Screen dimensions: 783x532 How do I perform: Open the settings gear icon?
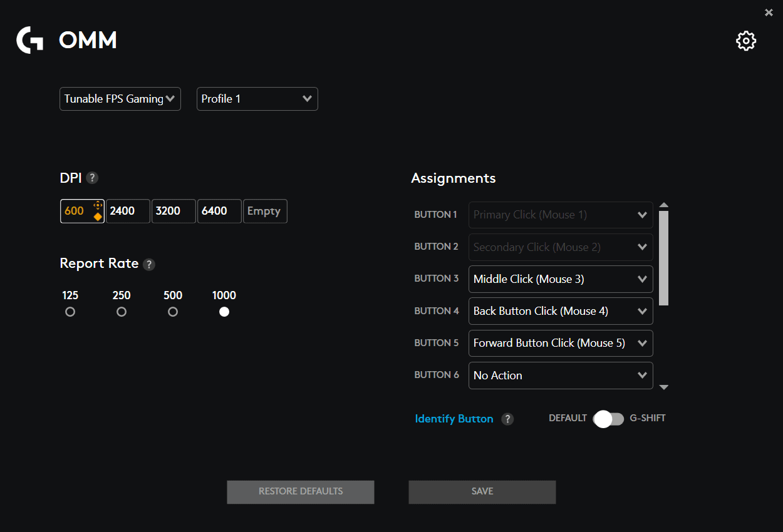tap(745, 41)
